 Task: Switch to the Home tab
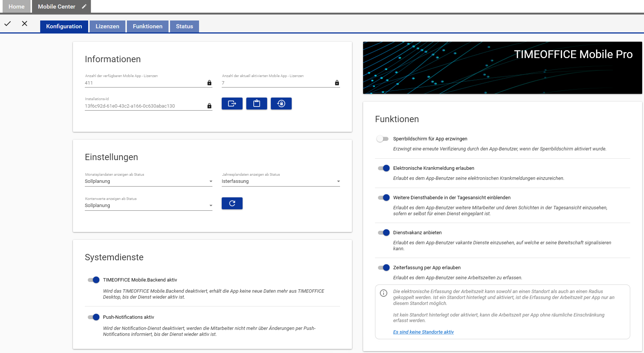(16, 7)
